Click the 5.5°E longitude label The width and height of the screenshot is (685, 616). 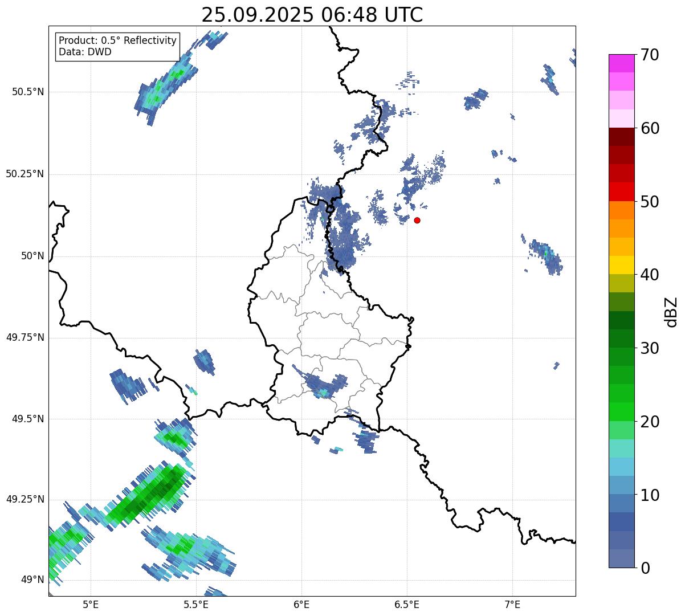pos(196,604)
